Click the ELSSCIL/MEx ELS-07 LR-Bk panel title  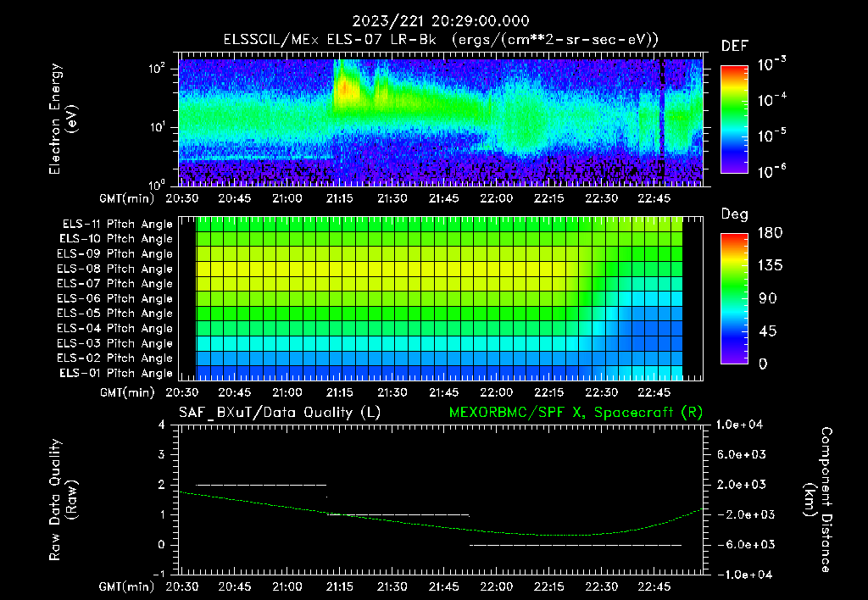[441, 40]
